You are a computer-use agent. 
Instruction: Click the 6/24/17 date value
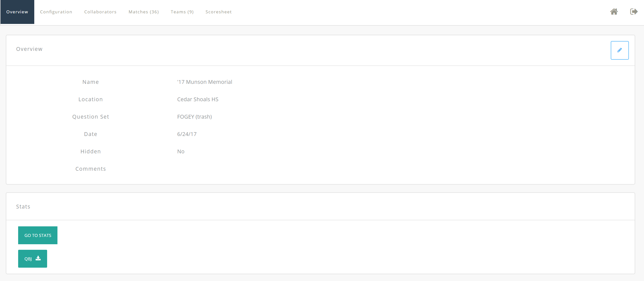(x=187, y=134)
